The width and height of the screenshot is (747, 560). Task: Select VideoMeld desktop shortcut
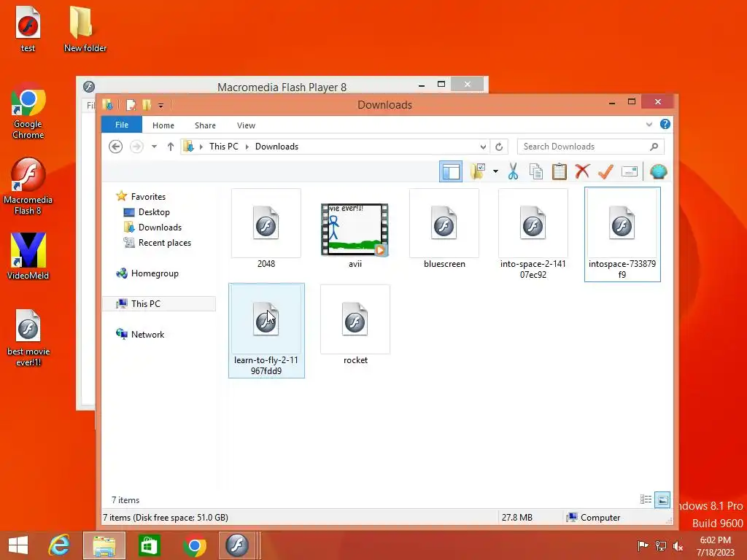click(28, 256)
